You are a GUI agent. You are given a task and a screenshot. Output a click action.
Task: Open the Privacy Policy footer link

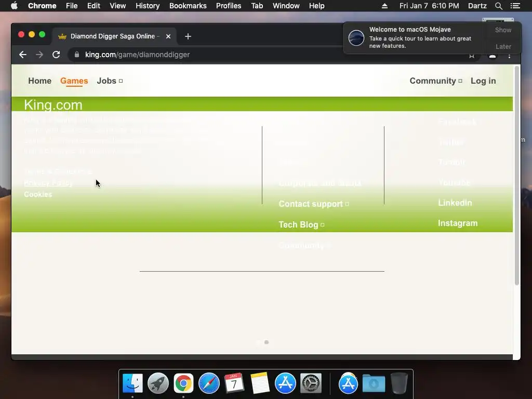(48, 183)
